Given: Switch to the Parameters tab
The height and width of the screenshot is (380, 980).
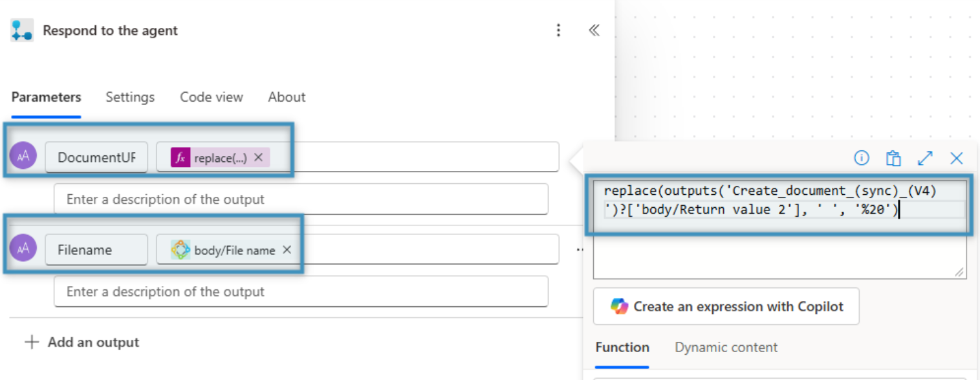Looking at the screenshot, I should pyautogui.click(x=46, y=97).
